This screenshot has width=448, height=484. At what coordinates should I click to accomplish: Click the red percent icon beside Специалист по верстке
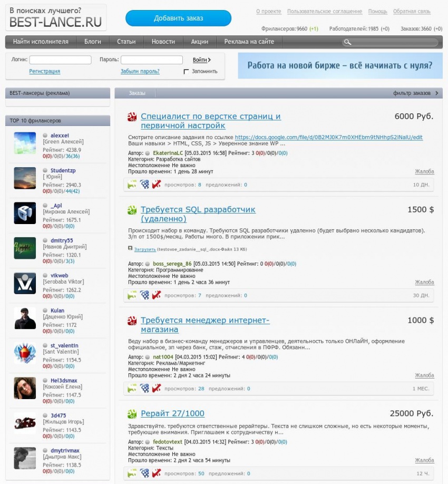pos(132,117)
